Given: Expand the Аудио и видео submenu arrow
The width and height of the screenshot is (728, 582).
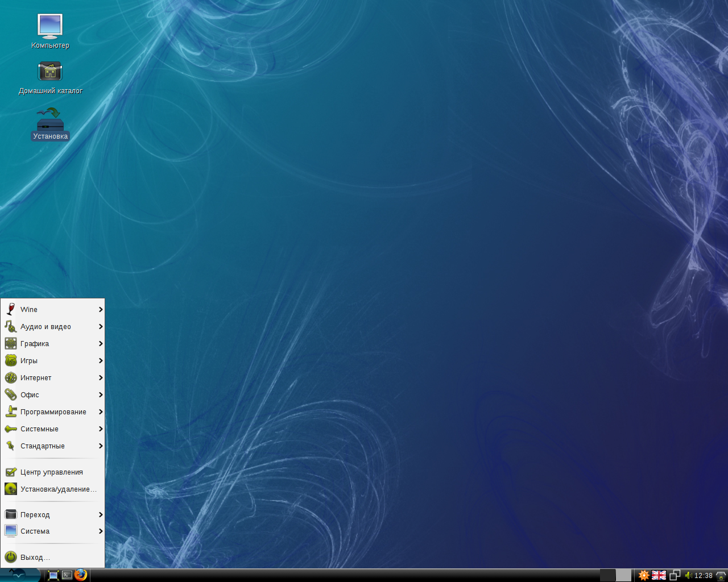Looking at the screenshot, I should pos(101,326).
